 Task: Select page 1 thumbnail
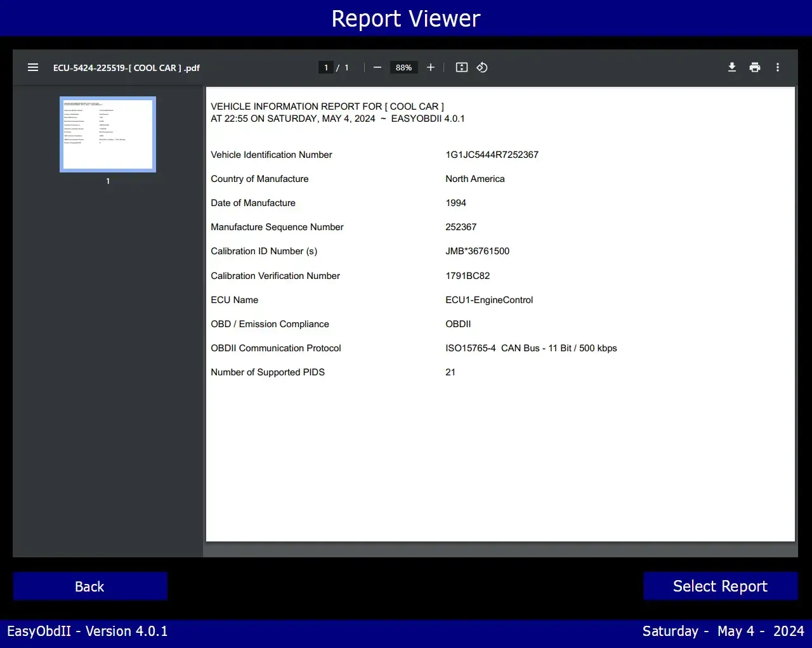[107, 134]
